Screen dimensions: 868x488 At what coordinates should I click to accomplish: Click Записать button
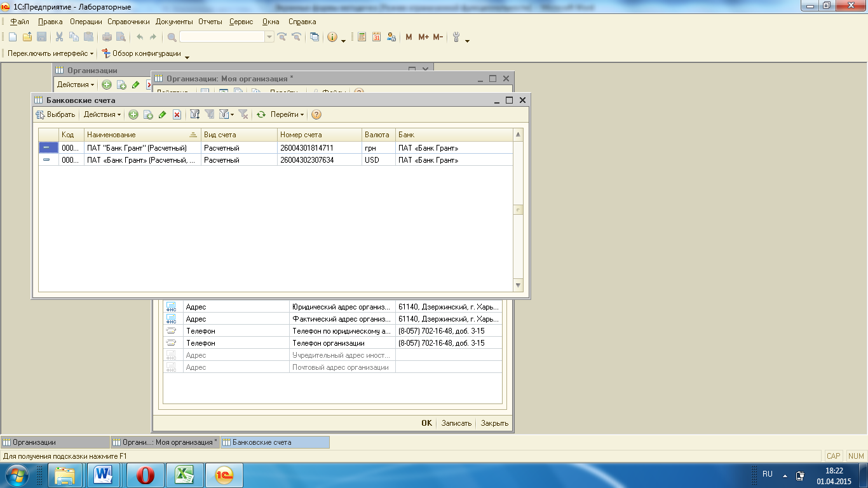[456, 423]
